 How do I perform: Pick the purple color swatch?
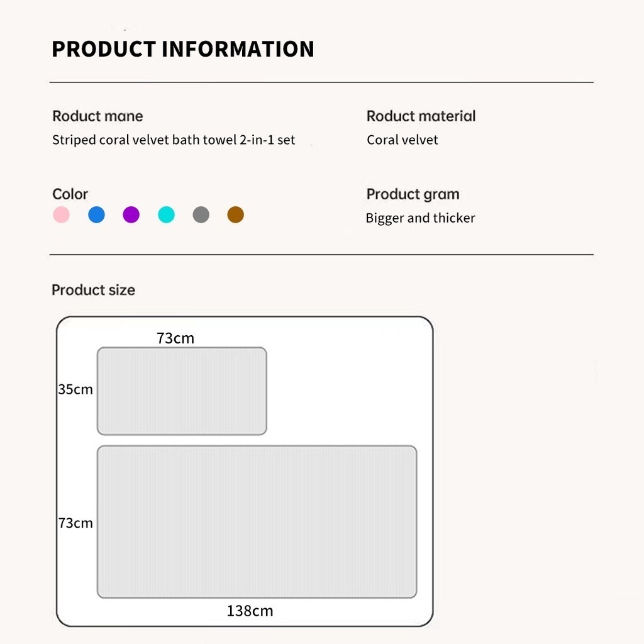click(x=131, y=215)
